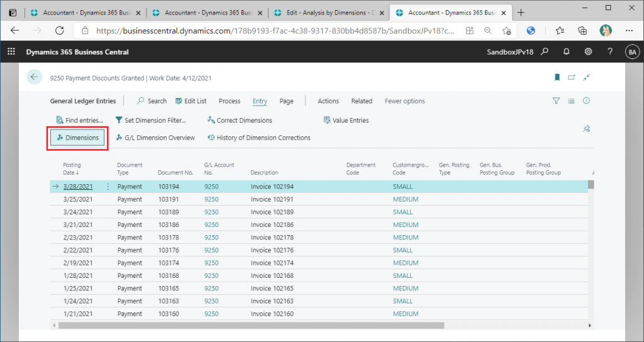644x342 pixels.
Task: Click the Dimensions action button
Action: tap(77, 138)
